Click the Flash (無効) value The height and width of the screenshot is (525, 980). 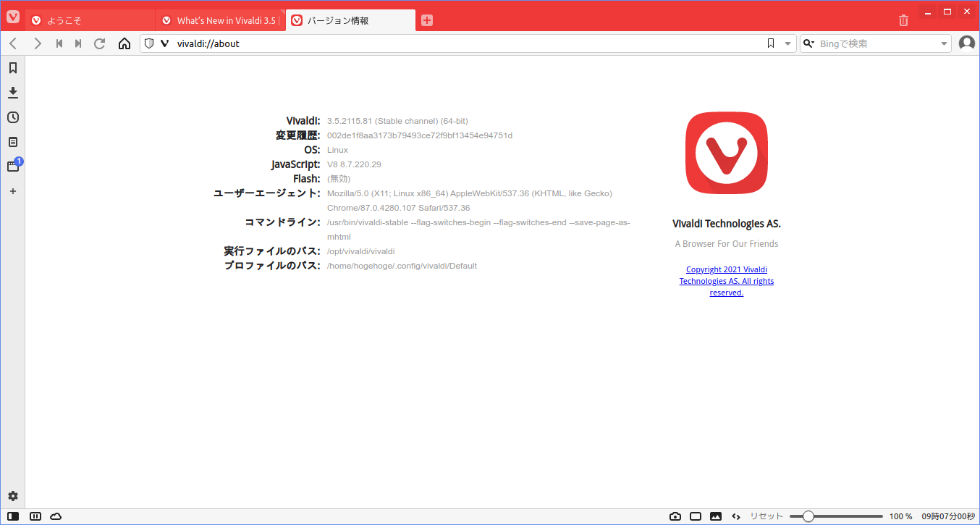(x=338, y=179)
